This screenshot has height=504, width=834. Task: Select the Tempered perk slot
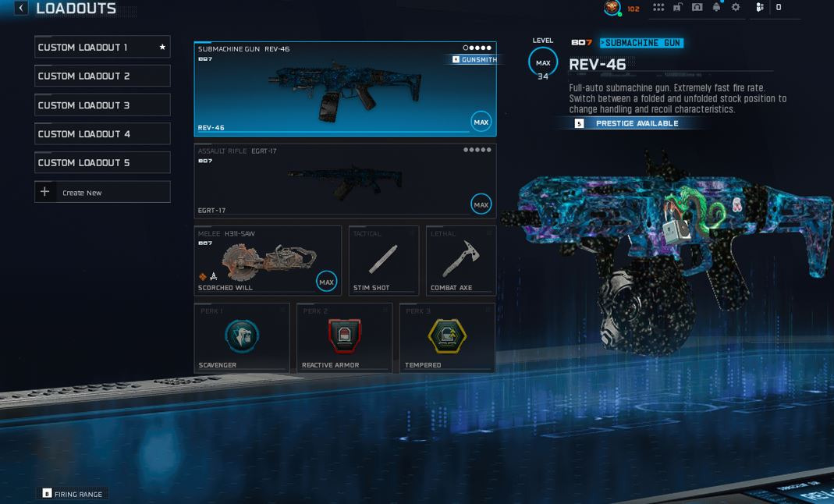(x=447, y=338)
